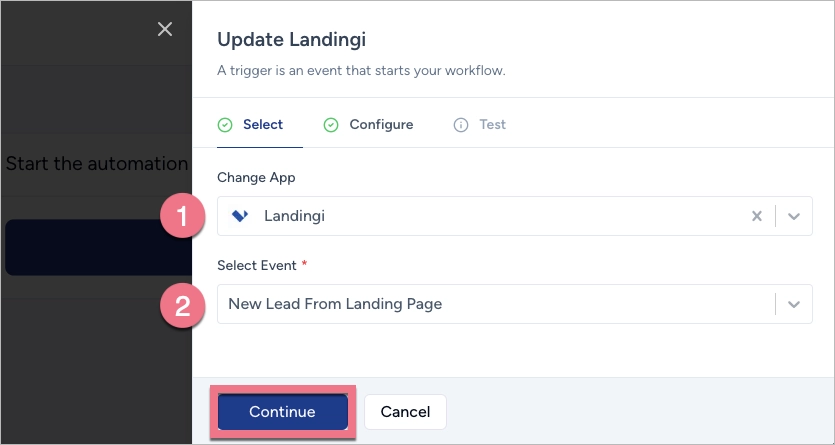Switch to the Configure tab
This screenshot has height=445, width=835.
tap(381, 125)
